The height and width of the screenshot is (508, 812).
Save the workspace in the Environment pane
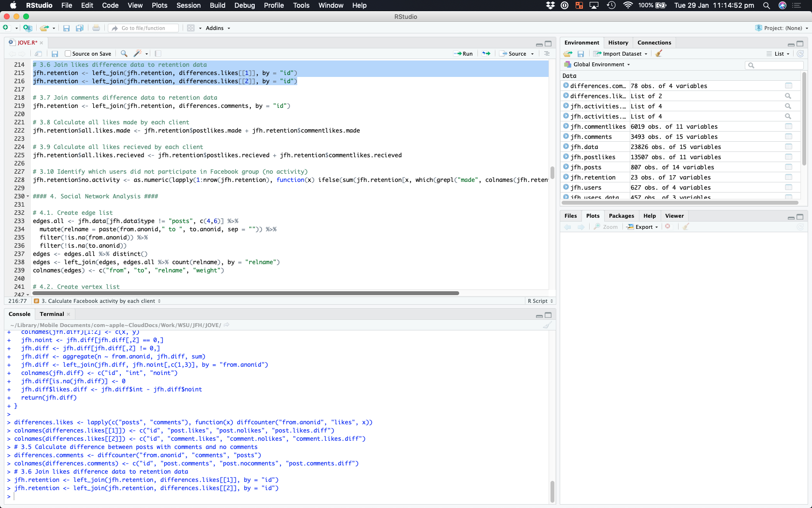(580, 54)
